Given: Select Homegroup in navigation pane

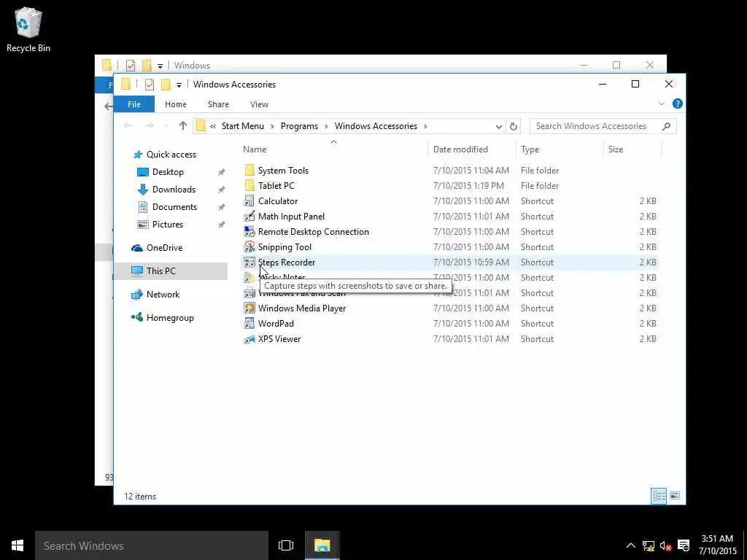Looking at the screenshot, I should pyautogui.click(x=170, y=318).
